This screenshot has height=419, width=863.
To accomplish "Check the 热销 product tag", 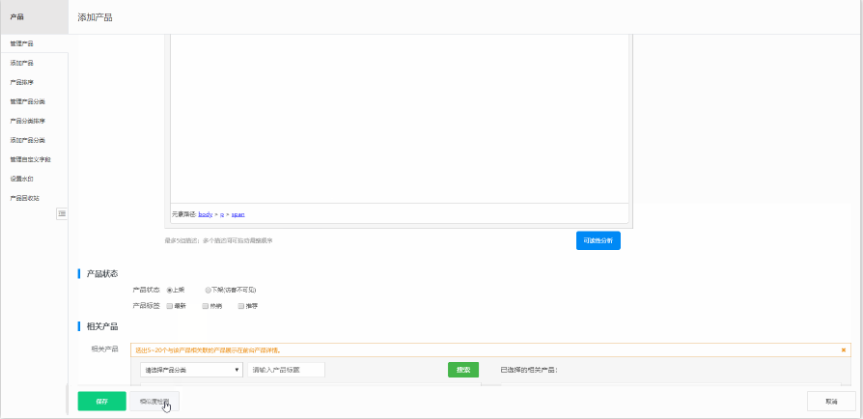I will [206, 305].
